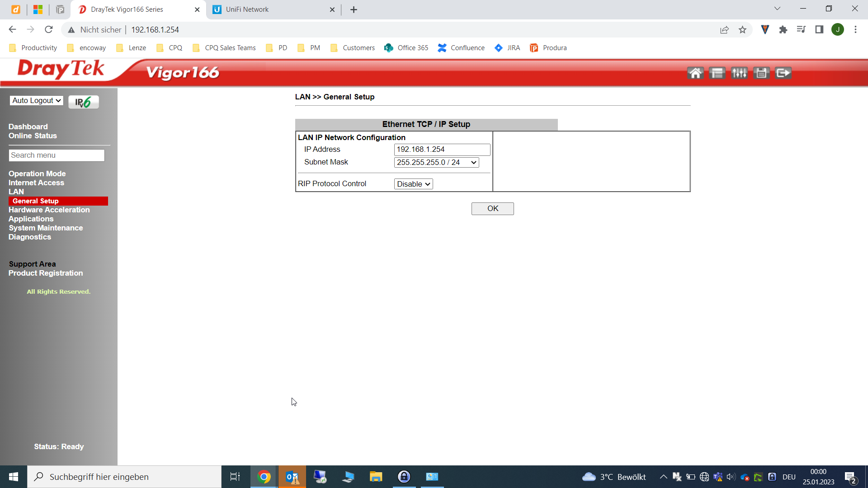Open the Support Area link
This screenshot has height=488, width=868.
point(32,264)
